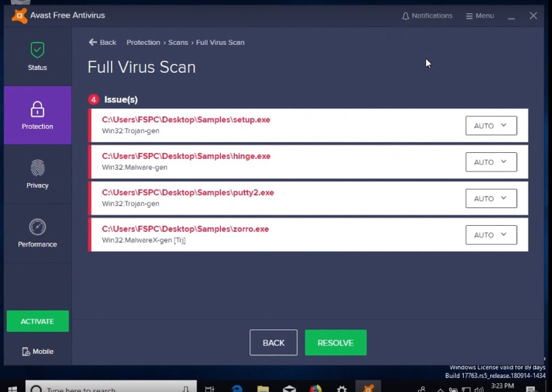Screen dimensions: 552x392
Task: Navigate to Protection breadcrumb
Action: pyautogui.click(x=143, y=42)
